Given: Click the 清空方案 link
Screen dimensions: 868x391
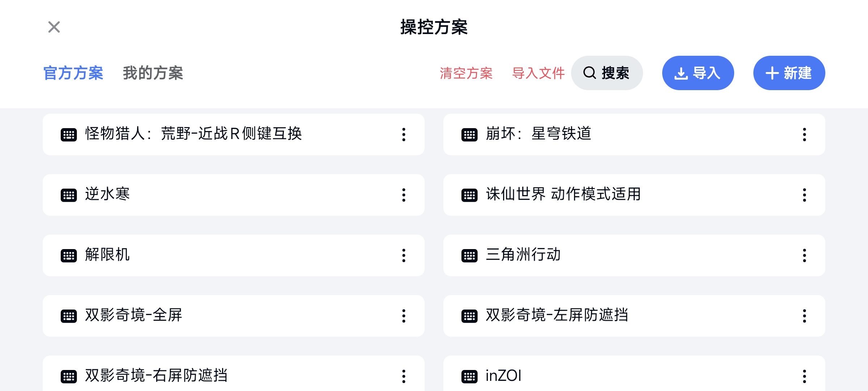Looking at the screenshot, I should tap(466, 73).
